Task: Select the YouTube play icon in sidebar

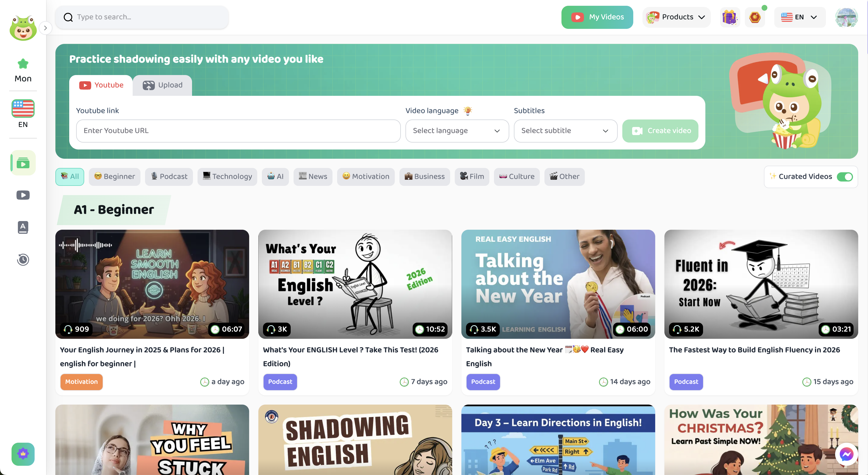Action: click(23, 195)
